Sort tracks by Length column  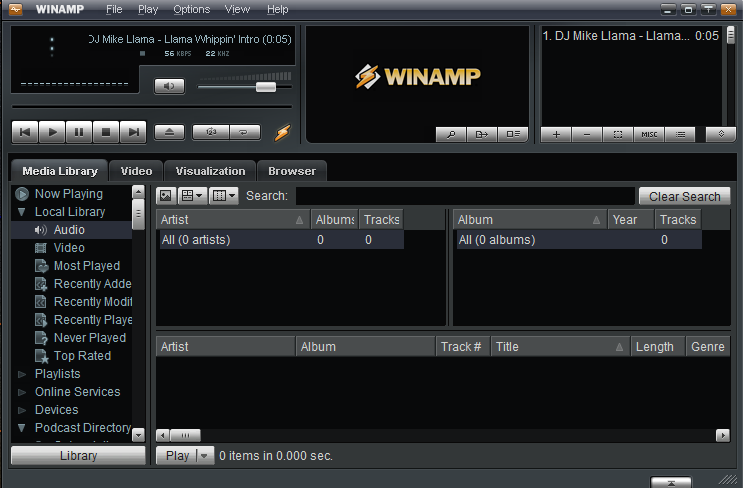(x=658, y=347)
